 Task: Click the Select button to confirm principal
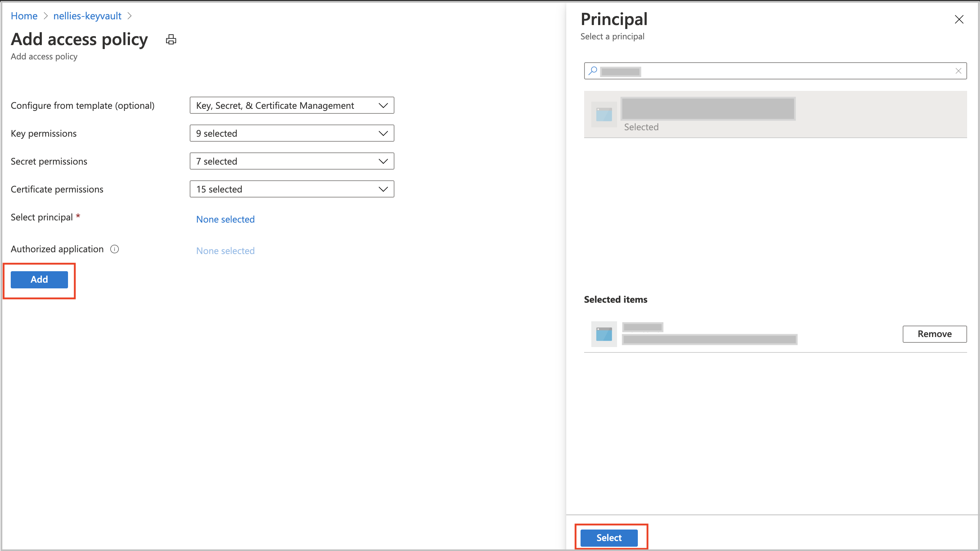[x=609, y=537]
